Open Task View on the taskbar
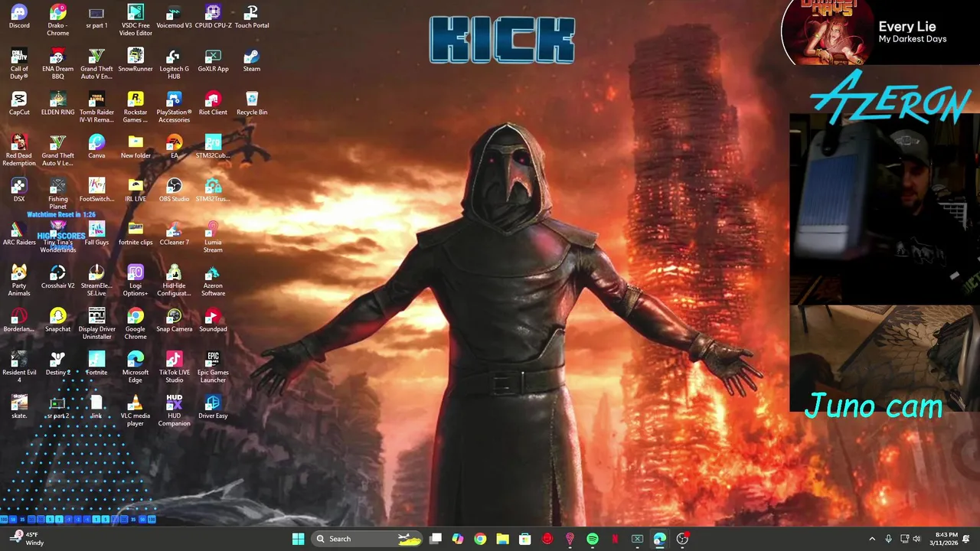980x551 pixels. [x=435, y=539]
